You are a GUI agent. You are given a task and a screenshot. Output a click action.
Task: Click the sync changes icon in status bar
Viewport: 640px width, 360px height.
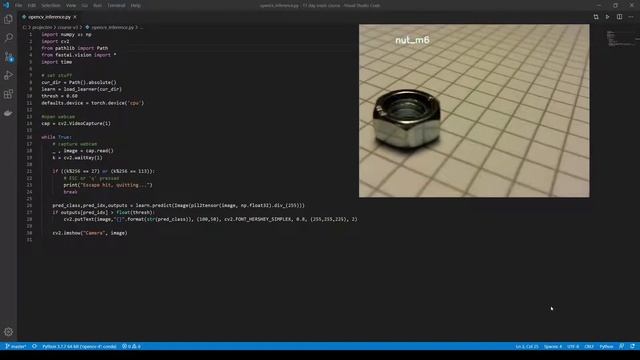click(34, 346)
